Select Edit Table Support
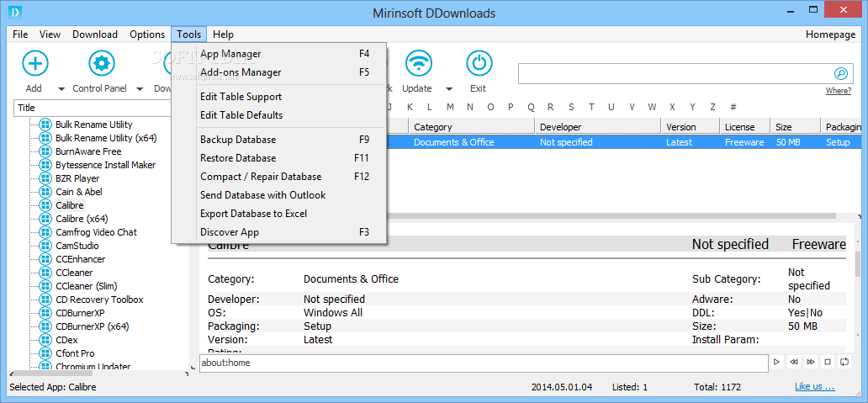This screenshot has width=868, height=403. coord(279,96)
